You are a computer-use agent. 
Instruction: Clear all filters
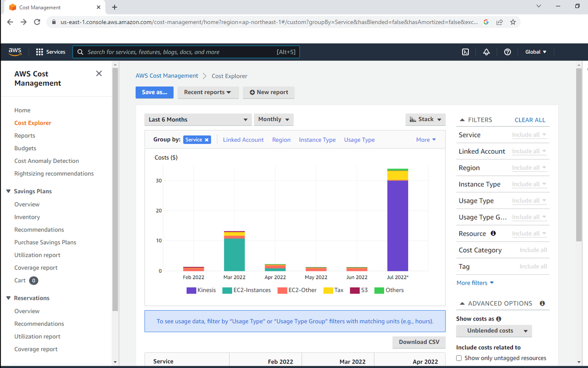530,120
